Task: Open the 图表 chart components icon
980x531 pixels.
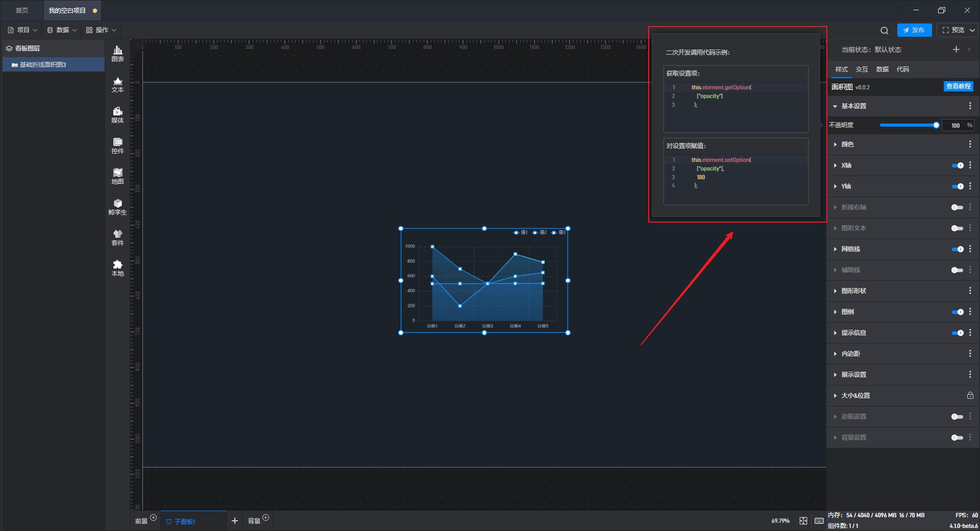Action: coord(117,54)
